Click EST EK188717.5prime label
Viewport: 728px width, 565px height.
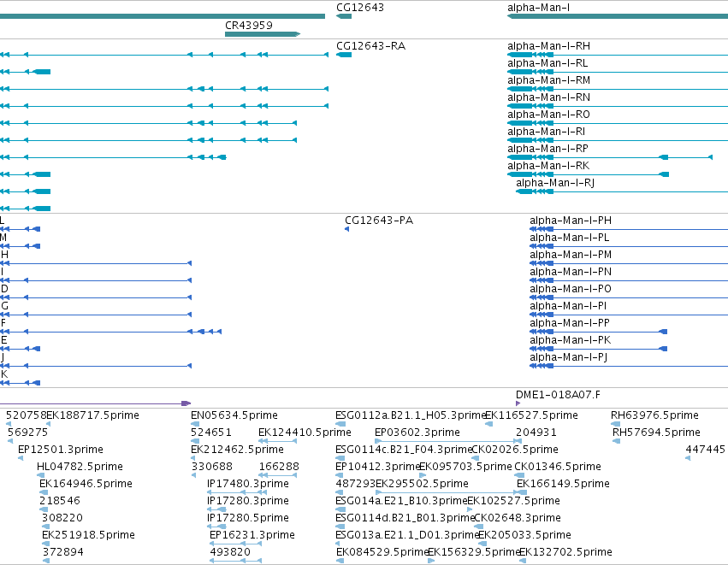(x=93, y=415)
